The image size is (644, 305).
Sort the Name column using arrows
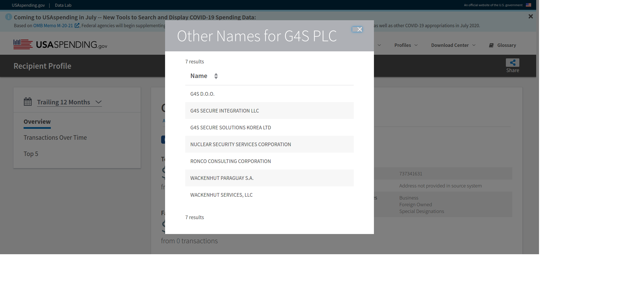[x=216, y=76]
